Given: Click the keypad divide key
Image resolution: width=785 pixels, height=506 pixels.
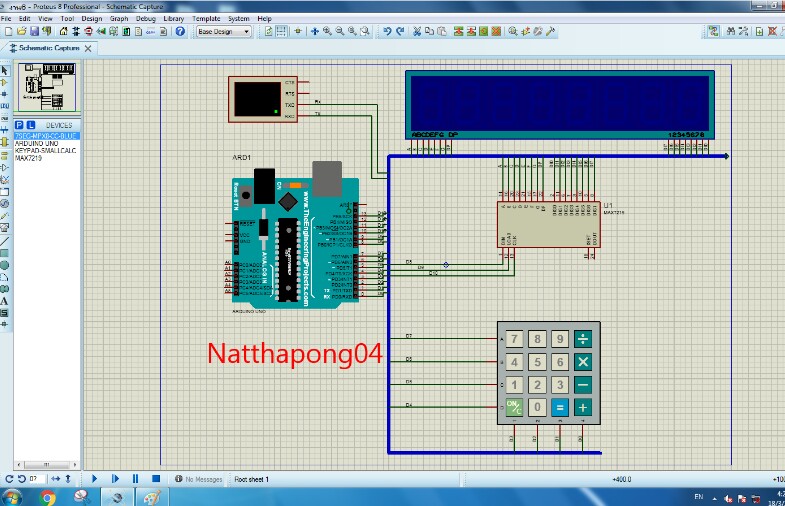Looking at the screenshot, I should (583, 339).
